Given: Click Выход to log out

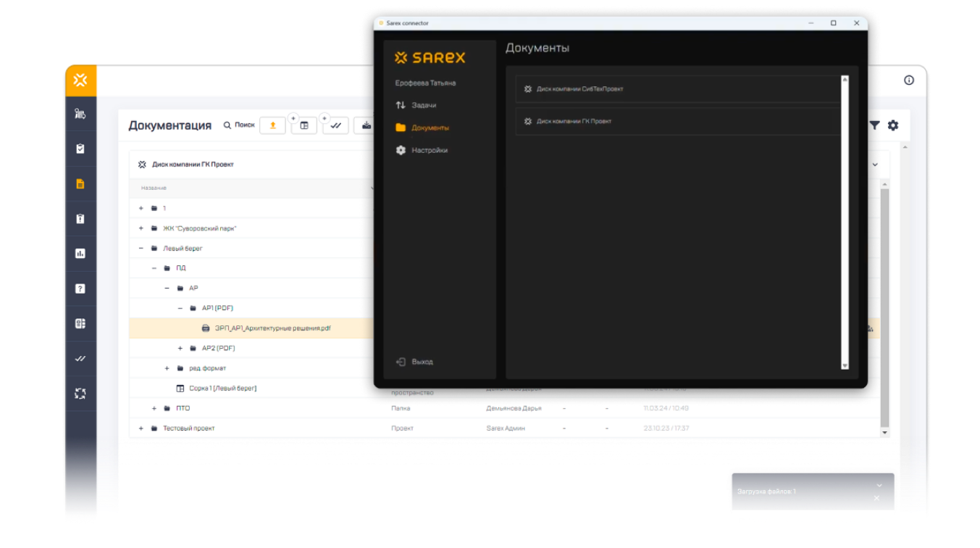Looking at the screenshot, I should [x=422, y=362].
